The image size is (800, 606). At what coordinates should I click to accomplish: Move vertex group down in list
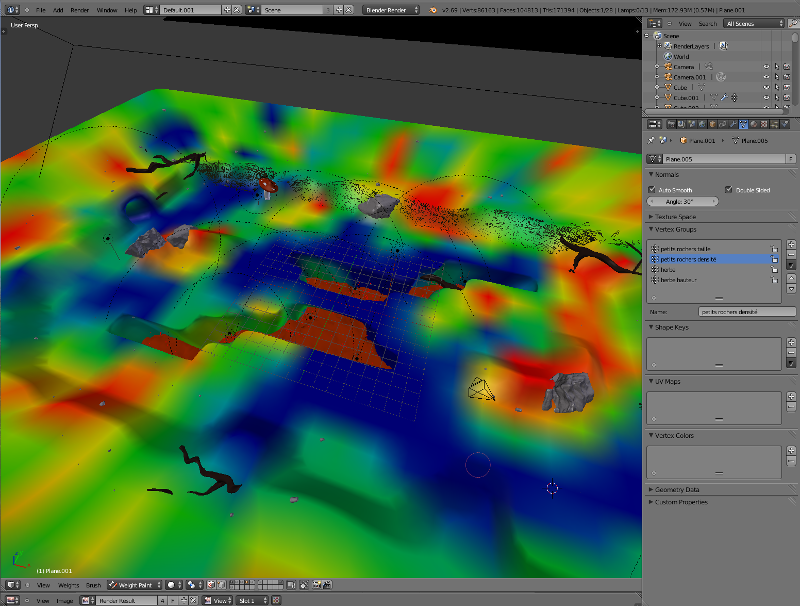click(x=791, y=288)
